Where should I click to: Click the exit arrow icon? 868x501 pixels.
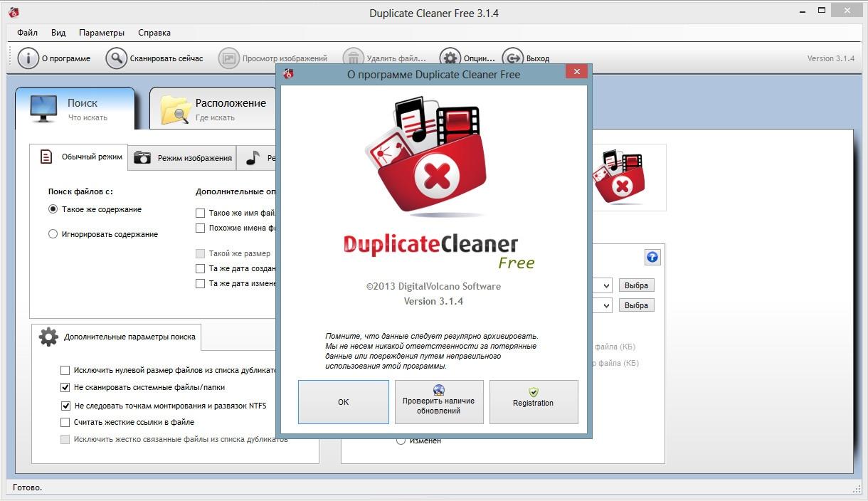click(512, 58)
